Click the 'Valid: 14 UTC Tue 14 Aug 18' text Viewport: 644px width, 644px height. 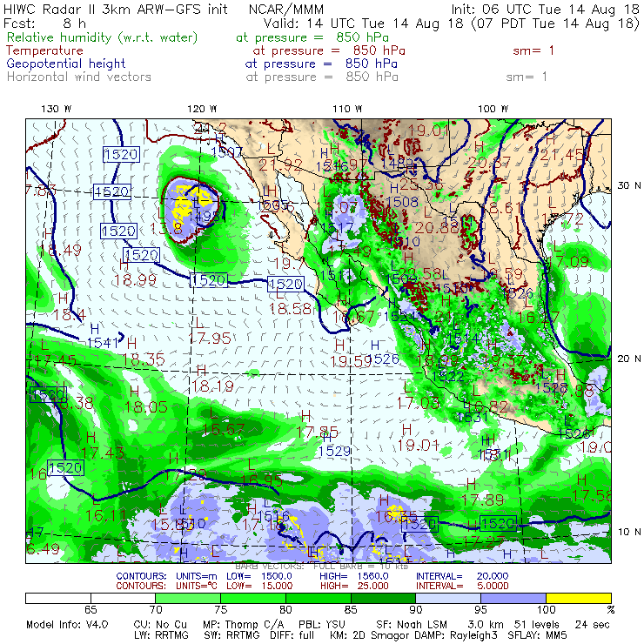[x=364, y=23]
